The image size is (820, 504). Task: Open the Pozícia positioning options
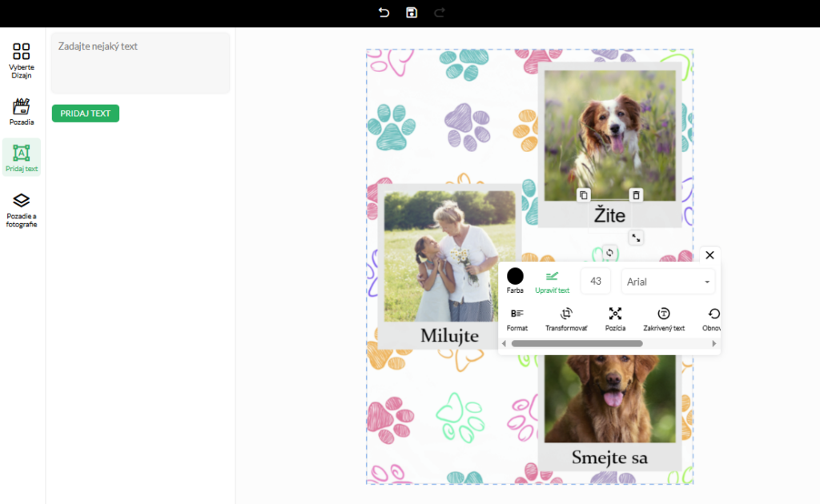[x=616, y=319]
